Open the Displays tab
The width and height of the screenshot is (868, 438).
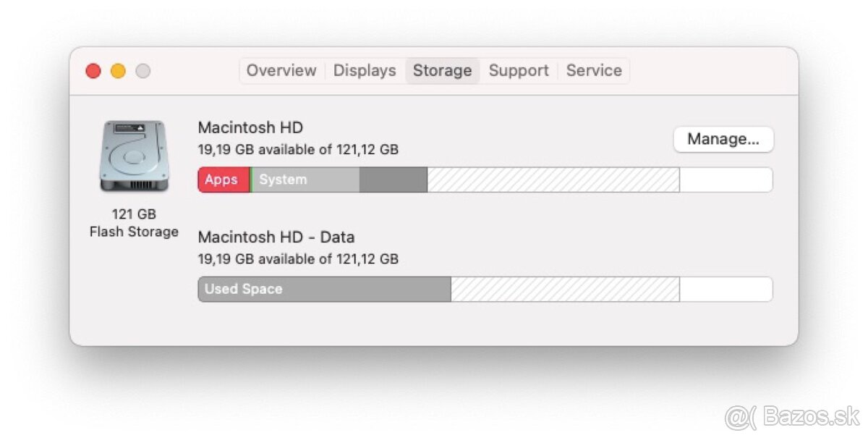point(364,70)
